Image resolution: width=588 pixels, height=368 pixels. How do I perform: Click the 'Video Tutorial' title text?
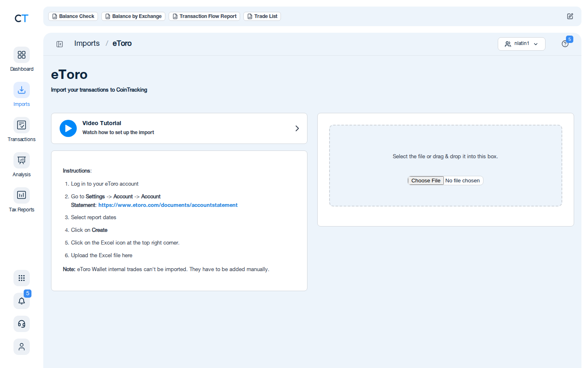pyautogui.click(x=102, y=123)
